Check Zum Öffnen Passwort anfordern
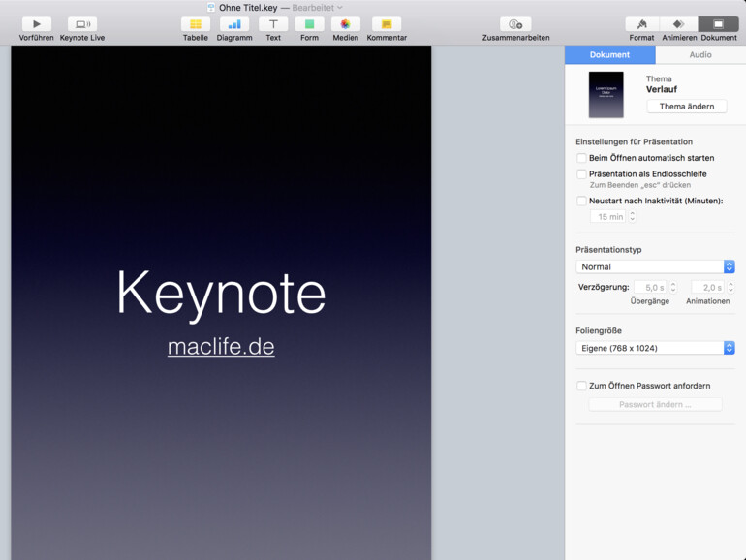This screenshot has width=746, height=560. pos(581,386)
